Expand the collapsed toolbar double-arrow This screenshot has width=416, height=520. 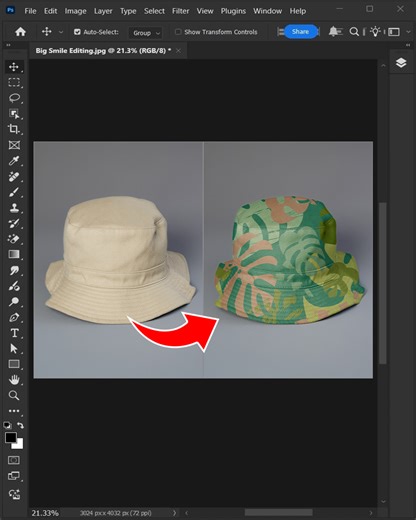(x=8, y=45)
